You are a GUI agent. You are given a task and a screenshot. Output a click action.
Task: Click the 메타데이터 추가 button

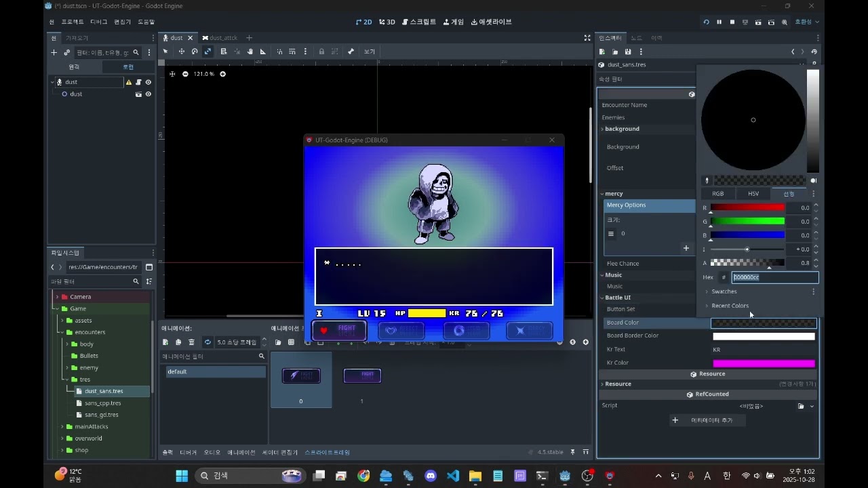(708, 420)
